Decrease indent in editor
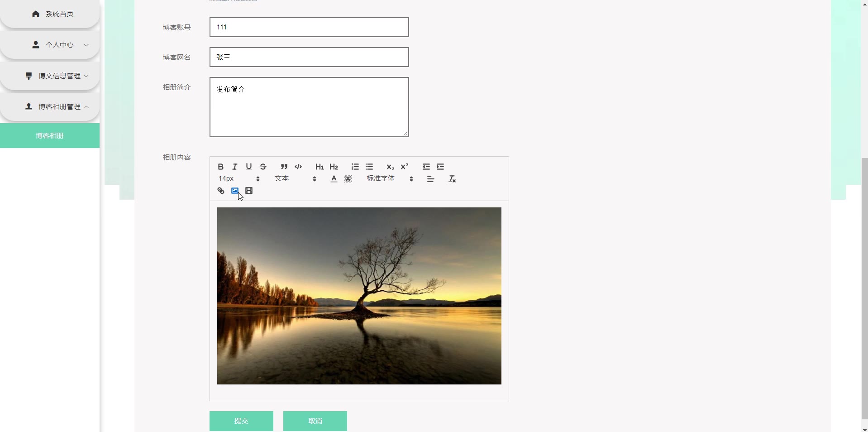Viewport: 868px width, 432px height. click(x=426, y=167)
